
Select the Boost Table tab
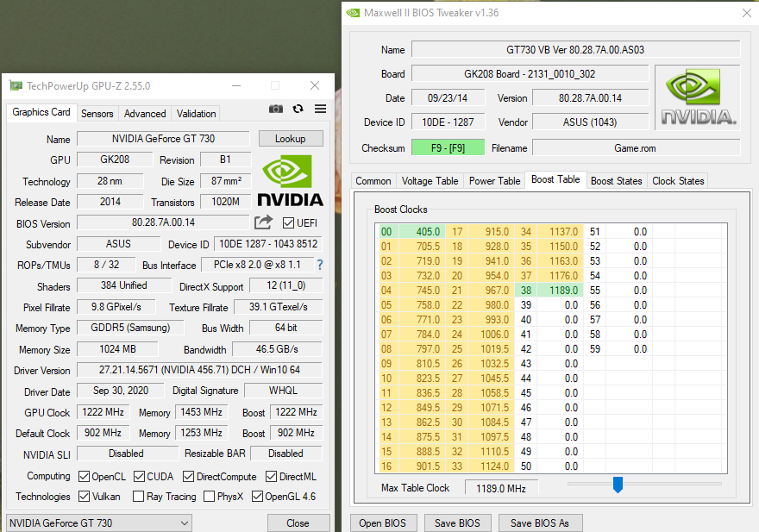(x=555, y=179)
